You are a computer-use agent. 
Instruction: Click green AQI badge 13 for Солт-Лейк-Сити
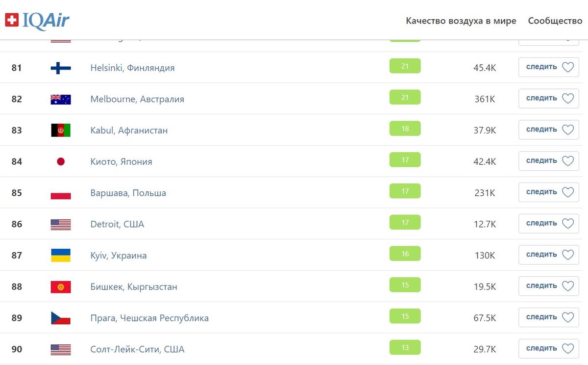pos(405,348)
